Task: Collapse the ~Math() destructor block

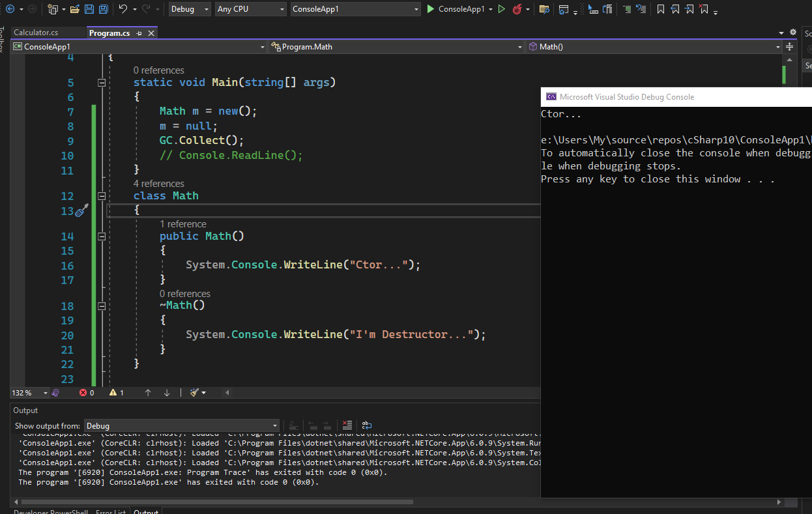Action: coord(102,306)
